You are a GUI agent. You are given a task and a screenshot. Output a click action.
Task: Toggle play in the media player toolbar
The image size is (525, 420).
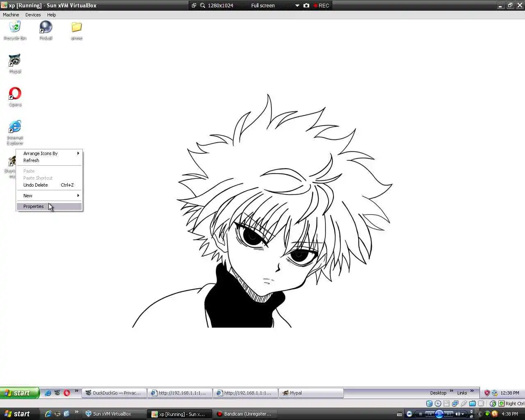439,414
